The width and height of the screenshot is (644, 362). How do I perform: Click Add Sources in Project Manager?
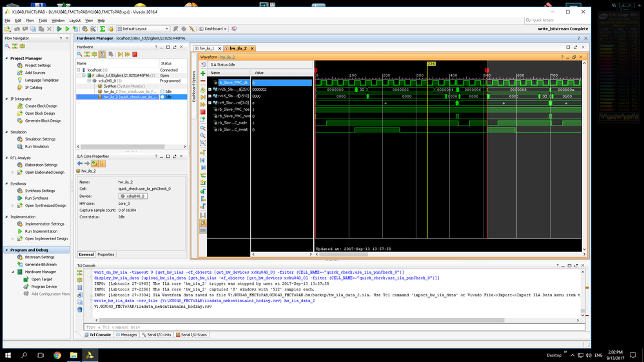click(x=35, y=73)
